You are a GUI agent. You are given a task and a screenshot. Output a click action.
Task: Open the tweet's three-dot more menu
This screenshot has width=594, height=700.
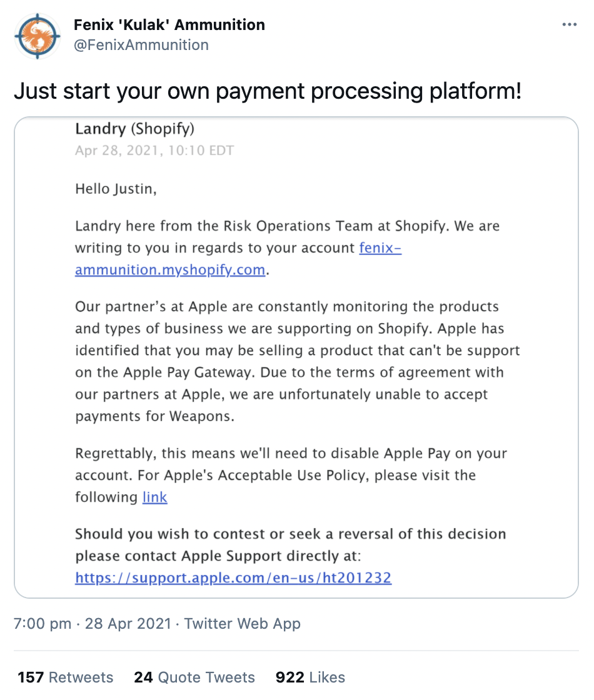(569, 24)
